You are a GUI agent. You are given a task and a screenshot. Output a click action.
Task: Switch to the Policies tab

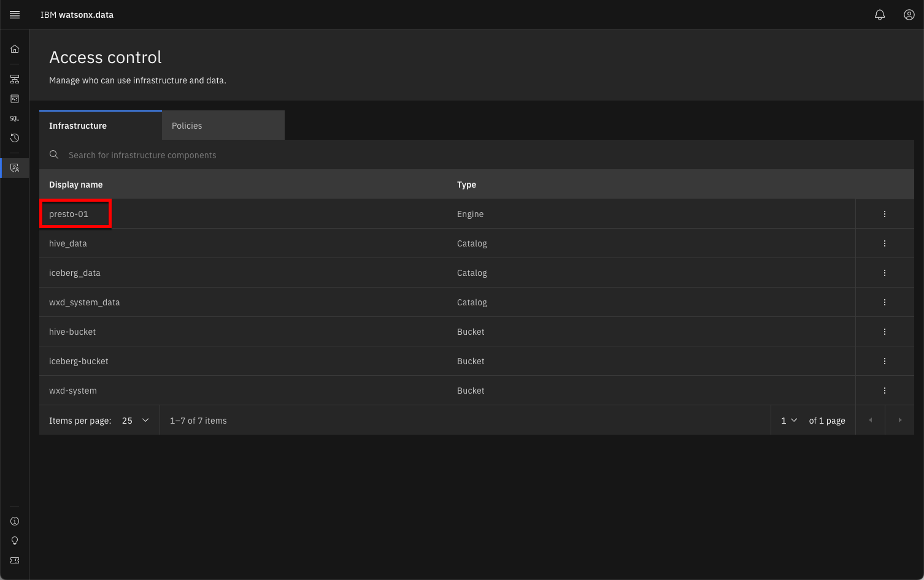click(223, 126)
